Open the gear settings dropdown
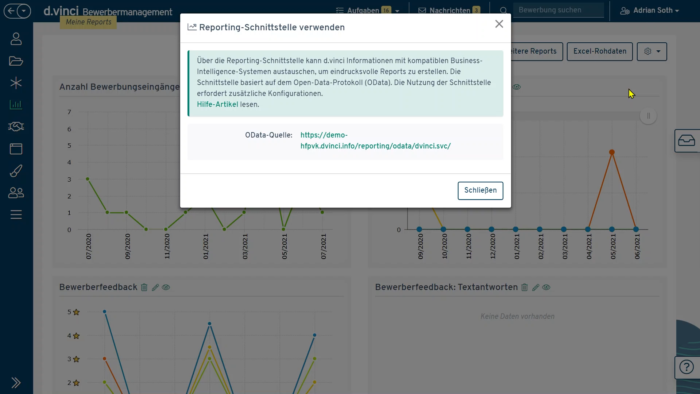 coord(652,51)
